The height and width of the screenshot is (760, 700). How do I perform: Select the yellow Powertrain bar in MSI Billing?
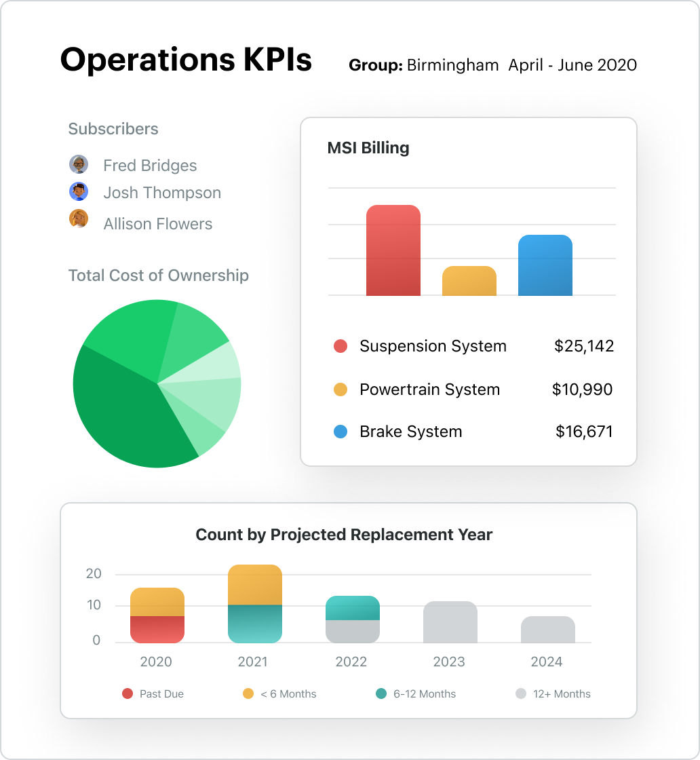coord(469,281)
